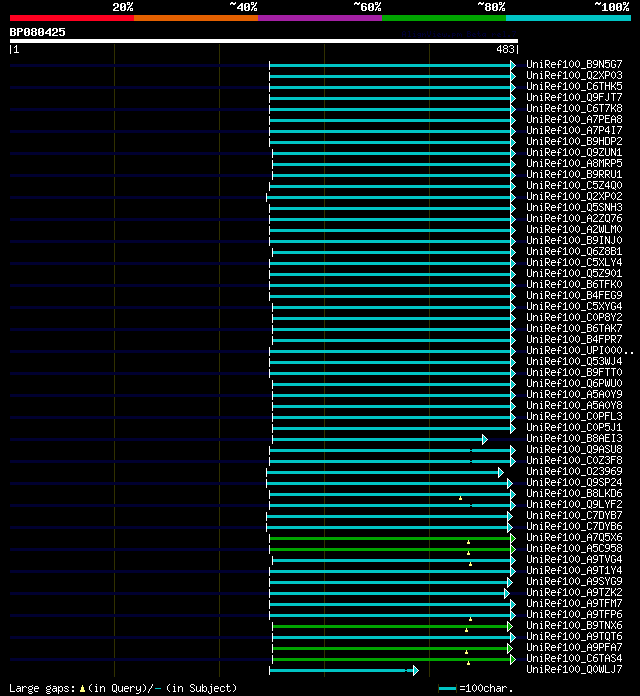This screenshot has height=696, width=640.
Task: Go to the UniRef100_A9SYG9 entry
Action: [x=574, y=581]
